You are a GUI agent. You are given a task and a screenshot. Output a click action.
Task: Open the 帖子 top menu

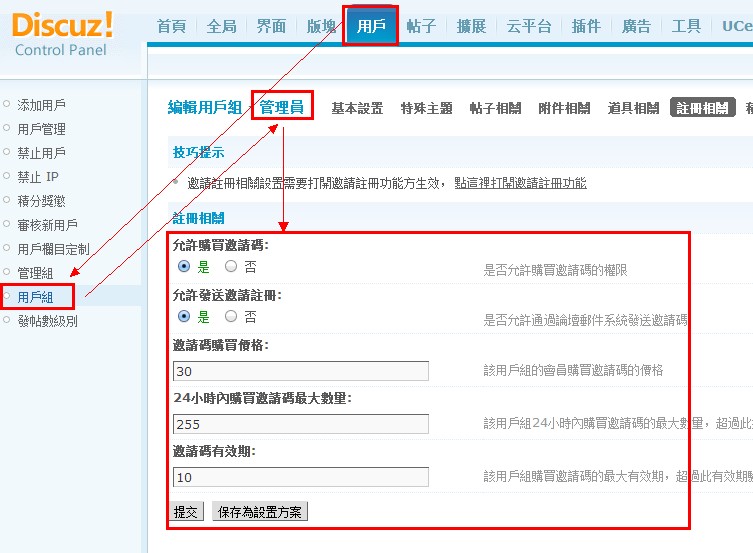(x=421, y=27)
